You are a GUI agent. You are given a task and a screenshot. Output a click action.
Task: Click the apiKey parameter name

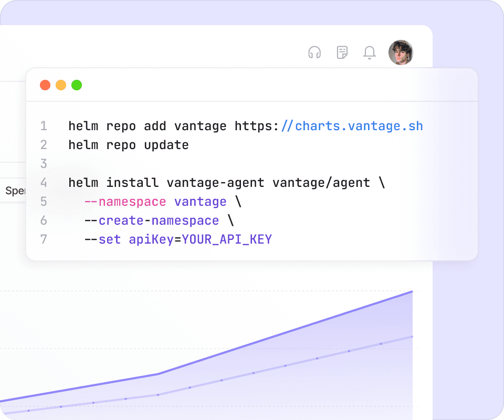pos(151,239)
